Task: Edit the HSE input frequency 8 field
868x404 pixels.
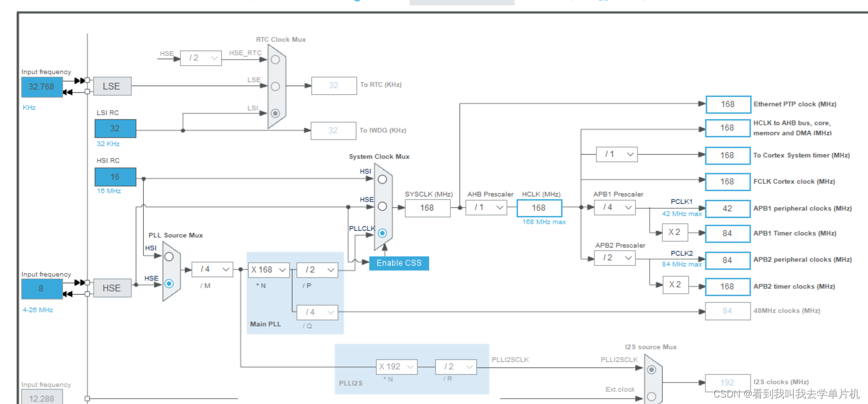Action: point(42,289)
